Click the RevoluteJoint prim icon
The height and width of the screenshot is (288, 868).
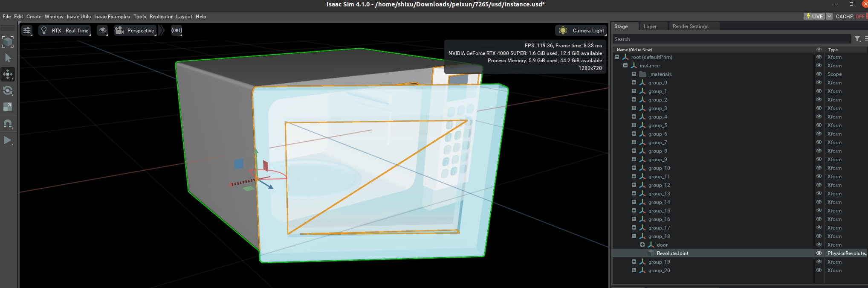[651, 253]
